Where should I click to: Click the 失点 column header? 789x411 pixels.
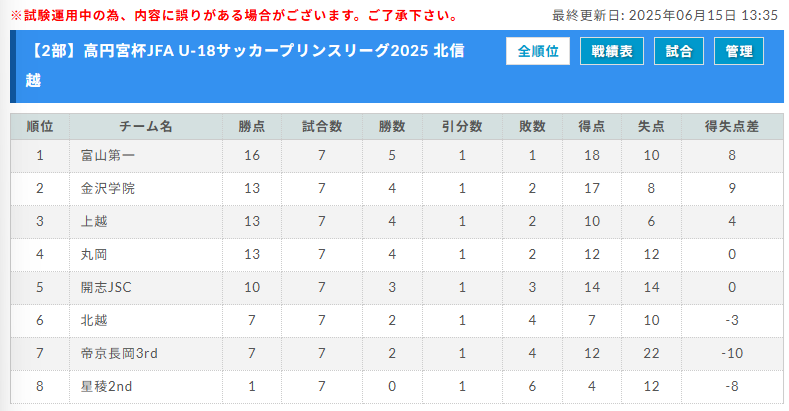(x=651, y=126)
